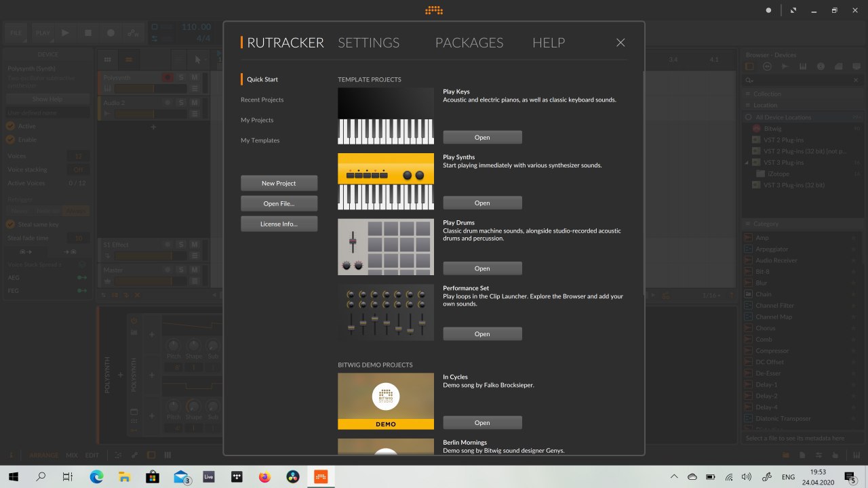Click the red Bitwig location icon
The width and height of the screenshot is (868, 488).
(757, 128)
